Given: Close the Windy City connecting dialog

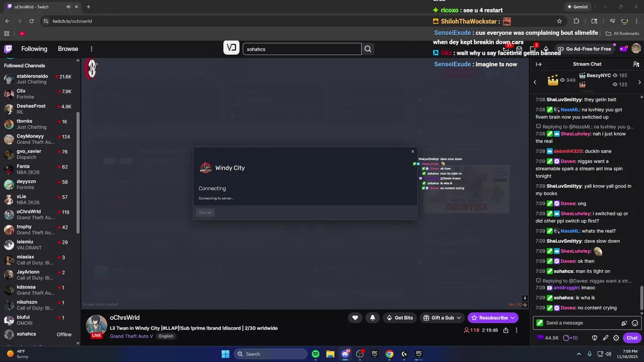Looking at the screenshot, I should (413, 151).
